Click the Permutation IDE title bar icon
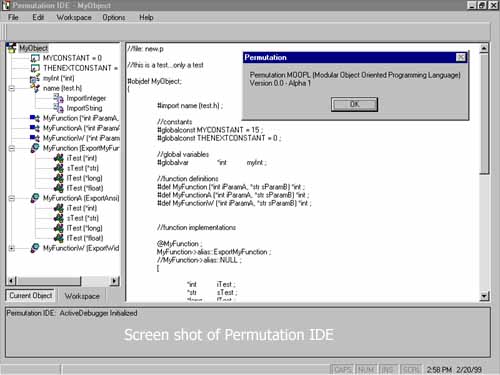500x375 pixels. point(6,5)
